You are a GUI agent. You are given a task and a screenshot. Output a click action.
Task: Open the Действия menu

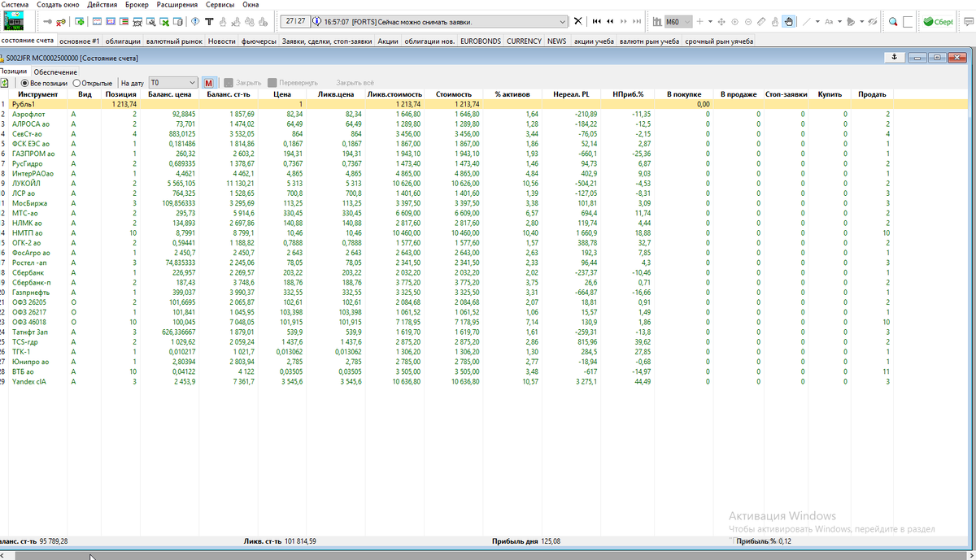102,5
